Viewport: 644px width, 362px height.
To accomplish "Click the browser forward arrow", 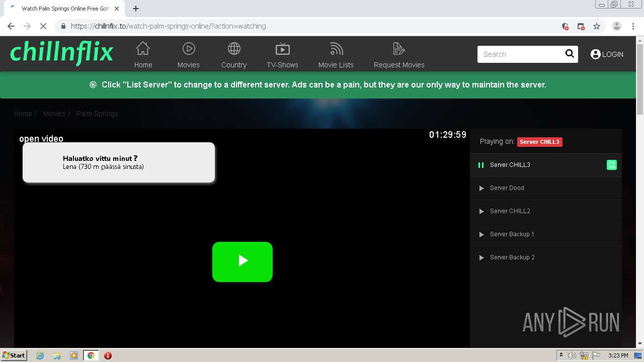I will (27, 26).
